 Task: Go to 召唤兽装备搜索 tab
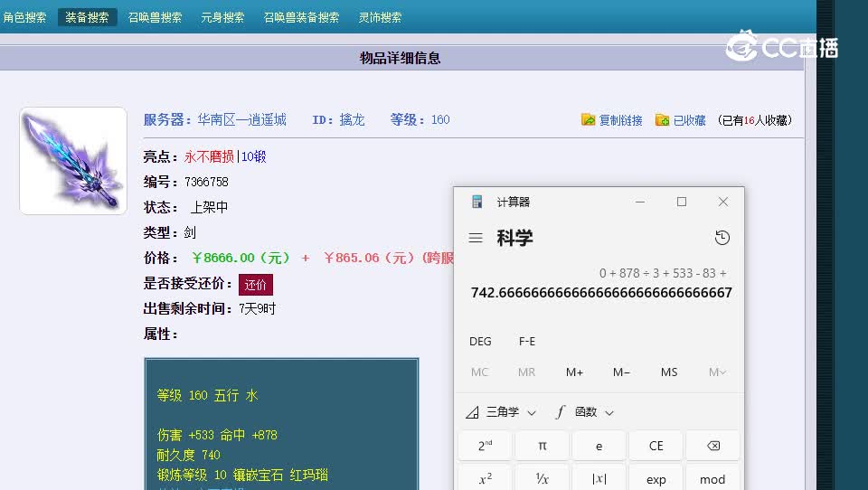302,17
